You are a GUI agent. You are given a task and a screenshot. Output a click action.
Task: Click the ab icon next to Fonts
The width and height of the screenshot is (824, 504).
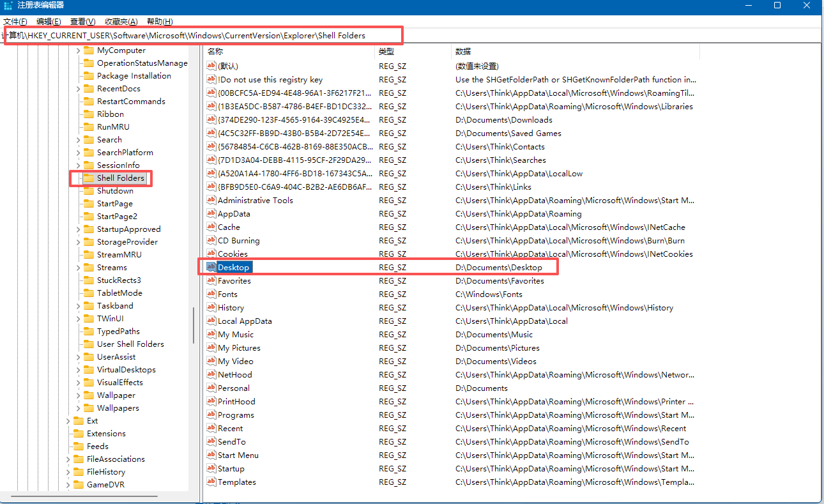tap(211, 294)
